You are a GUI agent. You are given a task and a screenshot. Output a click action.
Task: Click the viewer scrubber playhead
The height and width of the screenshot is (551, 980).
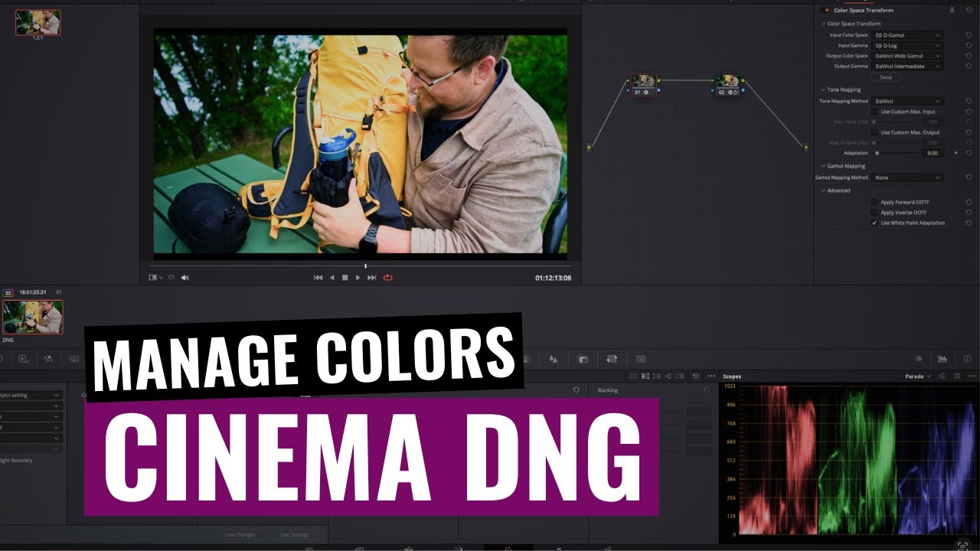point(365,266)
